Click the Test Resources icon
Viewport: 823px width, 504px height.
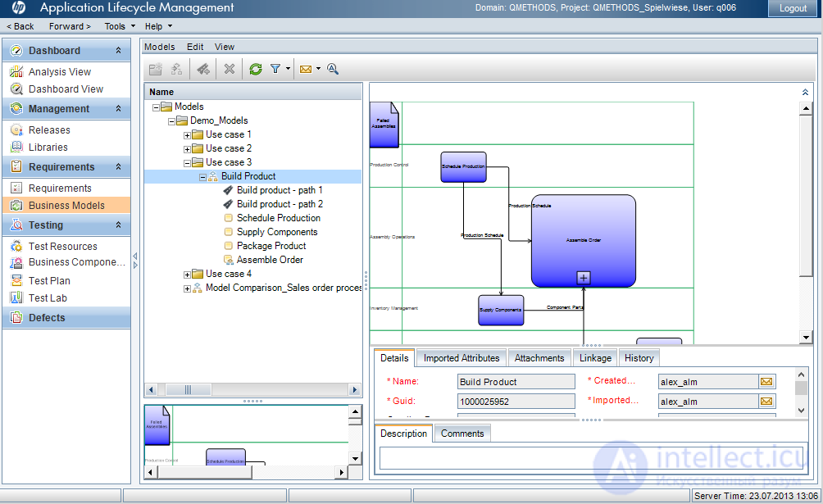pyautogui.click(x=16, y=246)
